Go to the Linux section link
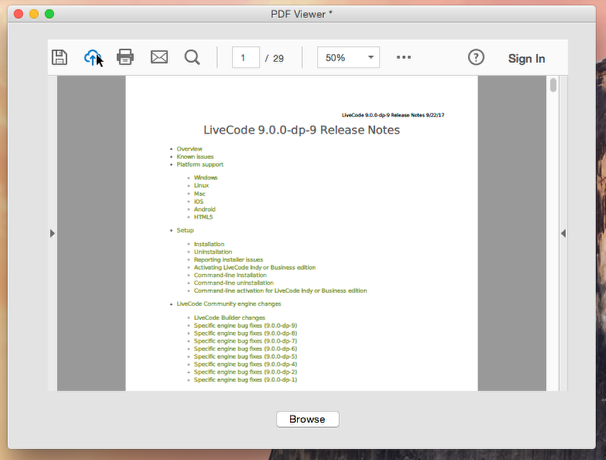The height and width of the screenshot is (460, 606). tap(201, 185)
